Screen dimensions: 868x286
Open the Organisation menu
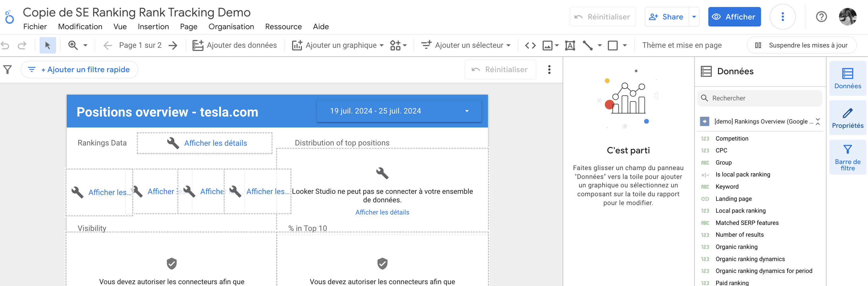(x=231, y=26)
